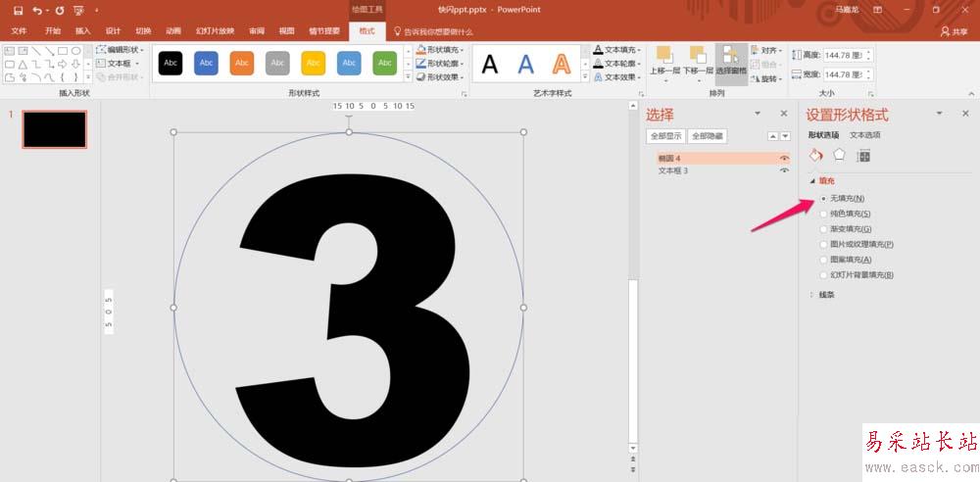Screen dimensions: 980x482
Task: Switch to the 幻灯片放映 ribbon tab
Action: point(215,31)
